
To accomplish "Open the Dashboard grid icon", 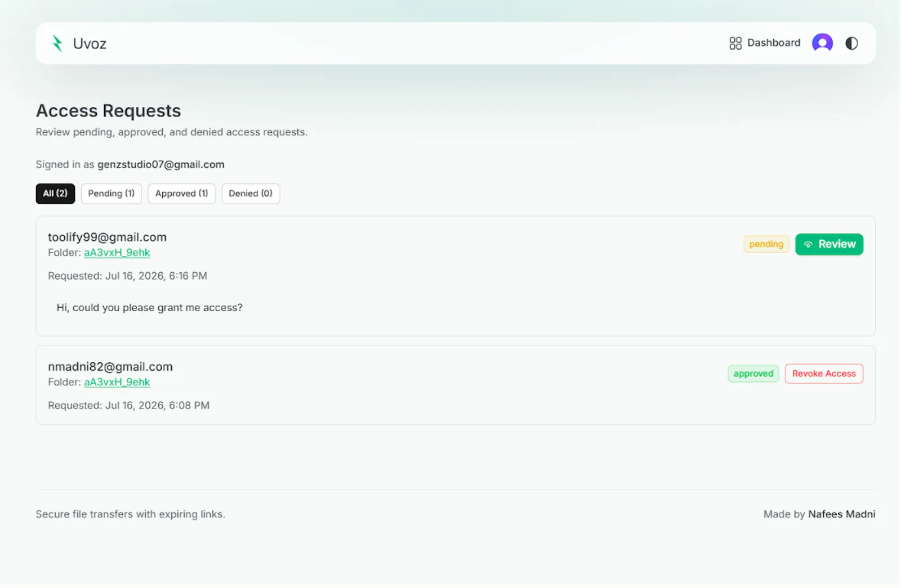I will 735,43.
